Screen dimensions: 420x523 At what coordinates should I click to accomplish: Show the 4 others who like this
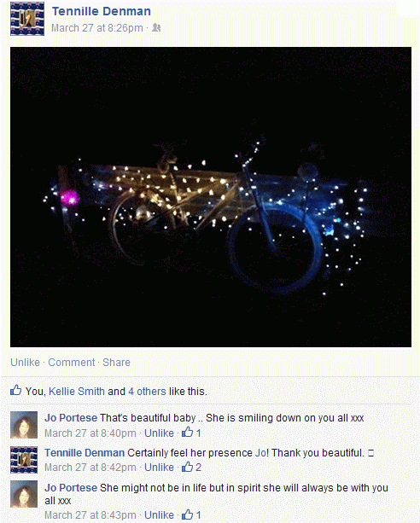(x=147, y=392)
